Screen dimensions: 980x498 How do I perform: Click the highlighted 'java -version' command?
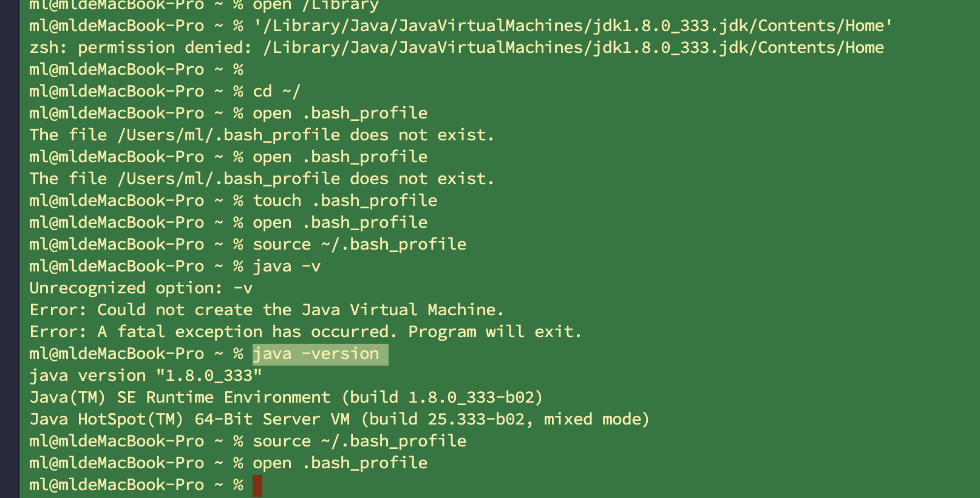pyautogui.click(x=316, y=353)
